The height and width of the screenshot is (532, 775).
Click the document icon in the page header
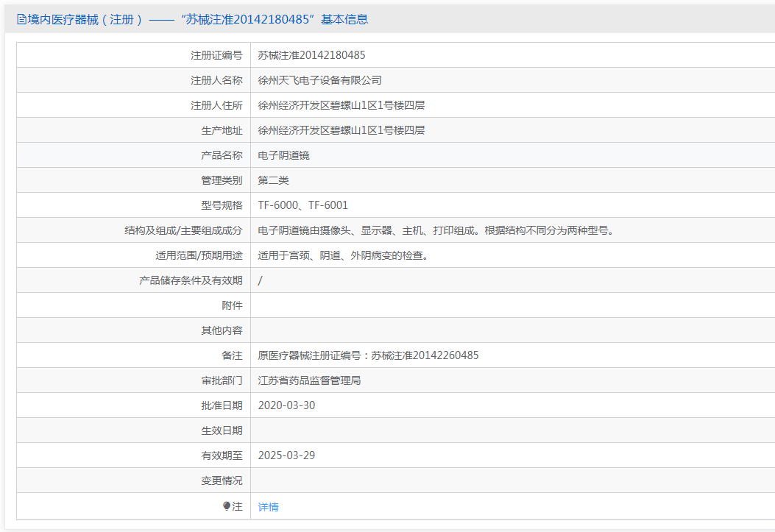tap(22, 19)
